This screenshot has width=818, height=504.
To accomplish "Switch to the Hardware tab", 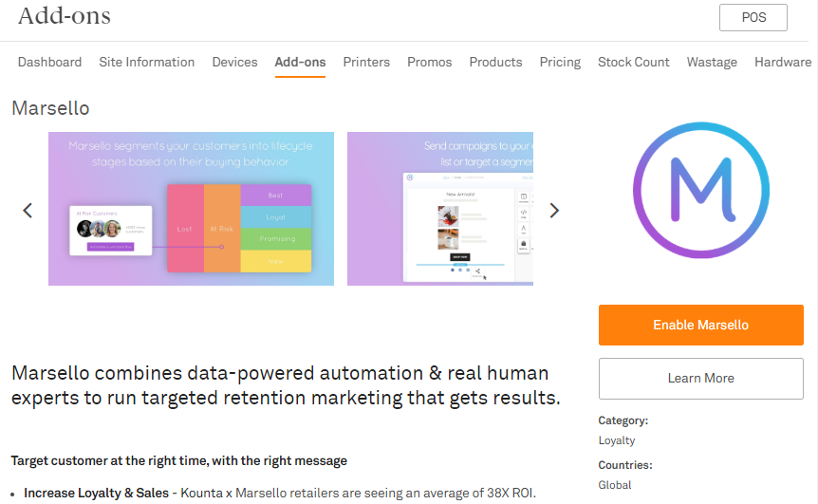I will point(783,62).
